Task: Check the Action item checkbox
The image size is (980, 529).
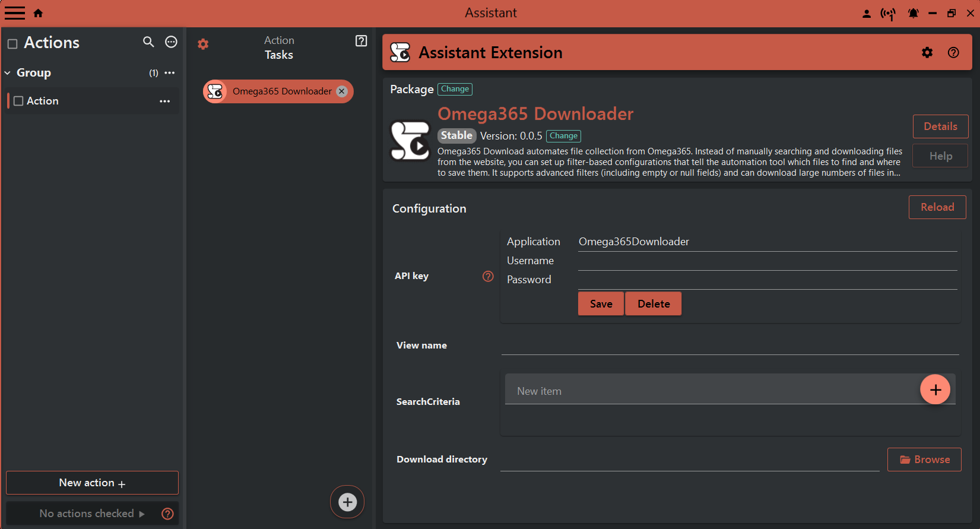Action: 18,101
